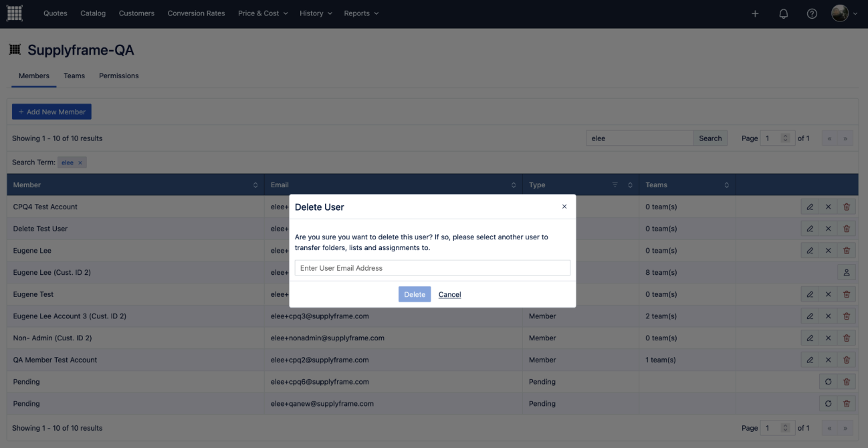Click the app grid logo icon
Viewport: 868px width, 448px height.
(14, 13)
